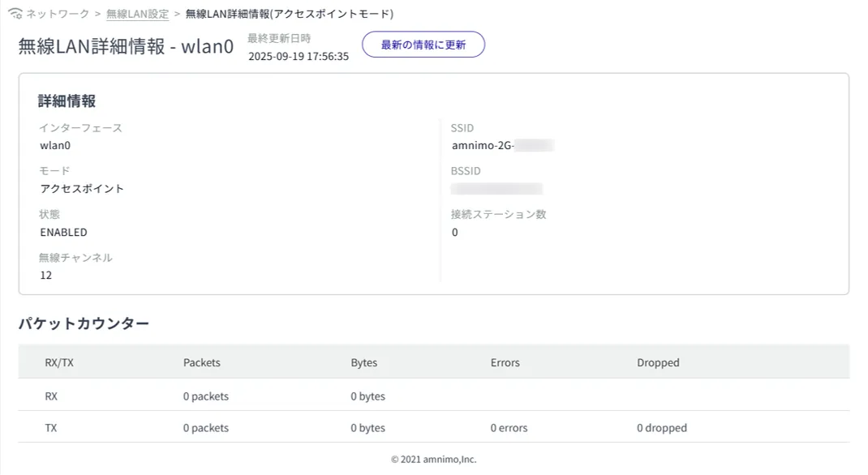This screenshot has height=475, width=868.
Task: Select the wireless channel value 12
Action: tap(46, 275)
